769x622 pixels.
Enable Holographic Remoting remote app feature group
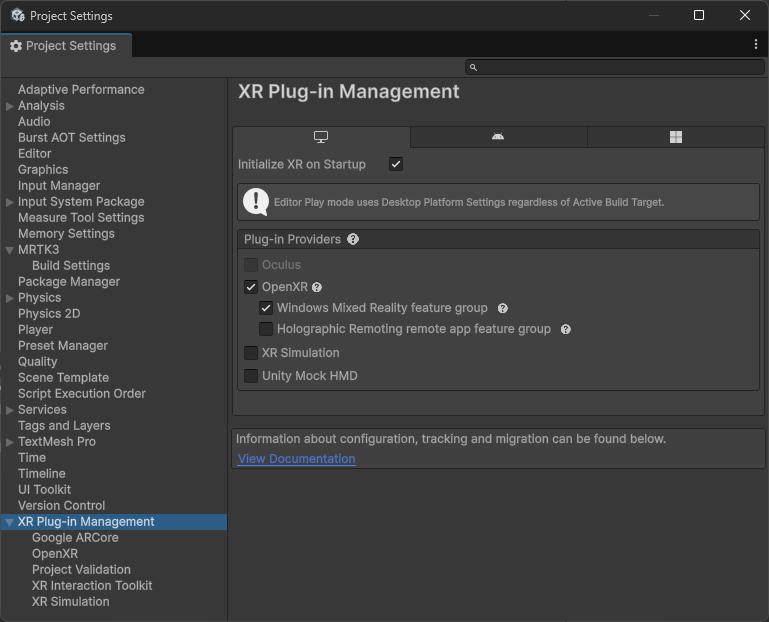point(266,329)
